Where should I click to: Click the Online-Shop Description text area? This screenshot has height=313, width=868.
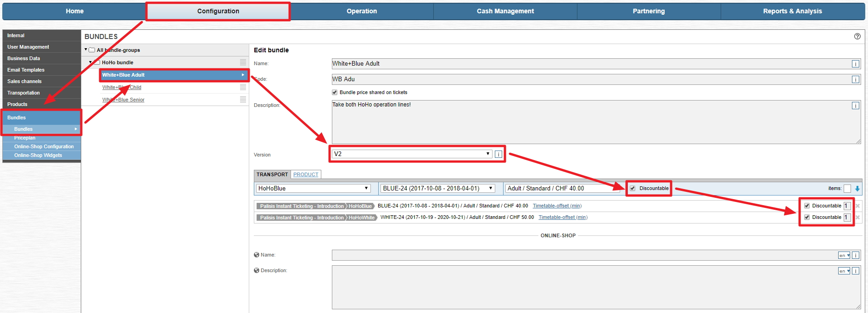[596, 287]
